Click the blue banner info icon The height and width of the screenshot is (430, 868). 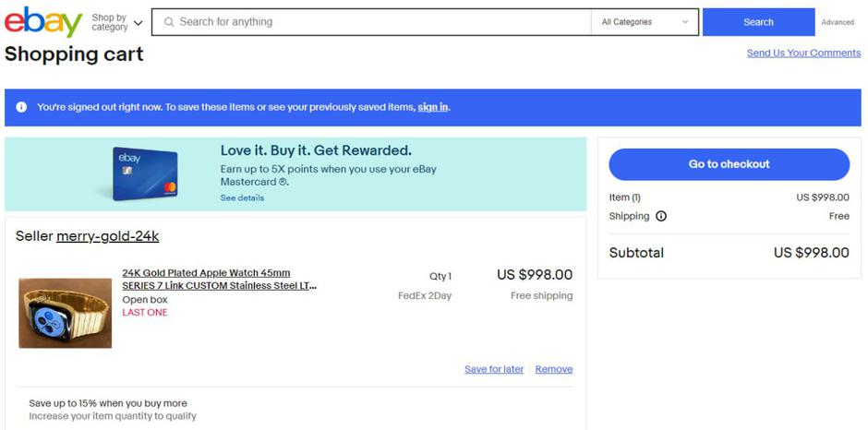pos(21,107)
